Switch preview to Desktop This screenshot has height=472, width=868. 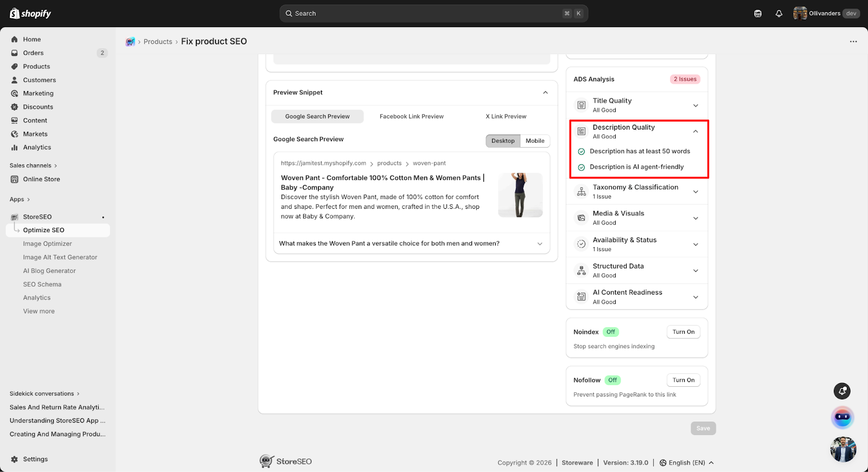[x=503, y=141]
